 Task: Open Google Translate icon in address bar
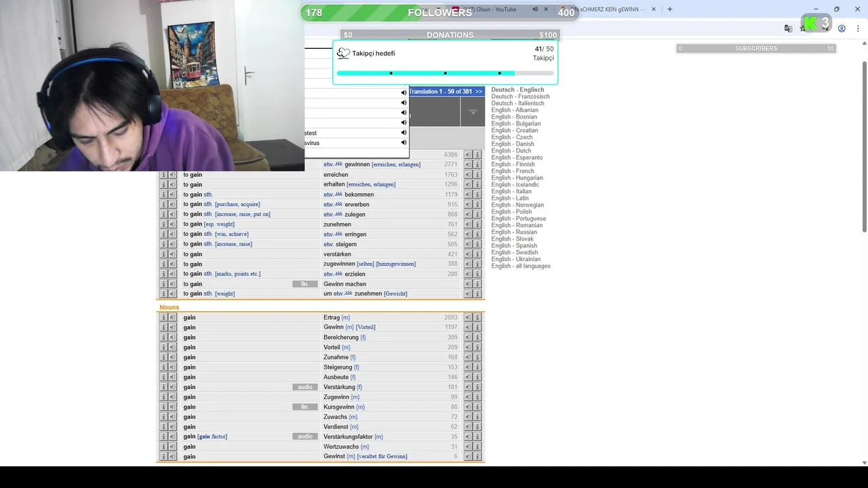(788, 28)
